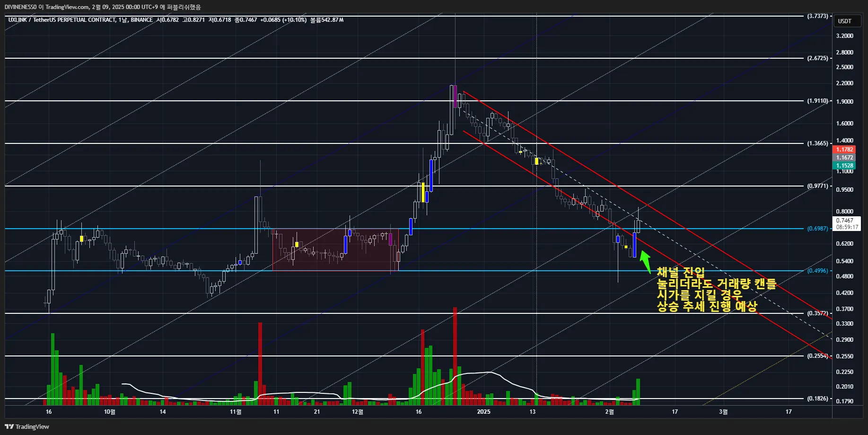Click the (1.3665) level label
Image resolution: width=868 pixels, height=435 pixels.
[817, 143]
